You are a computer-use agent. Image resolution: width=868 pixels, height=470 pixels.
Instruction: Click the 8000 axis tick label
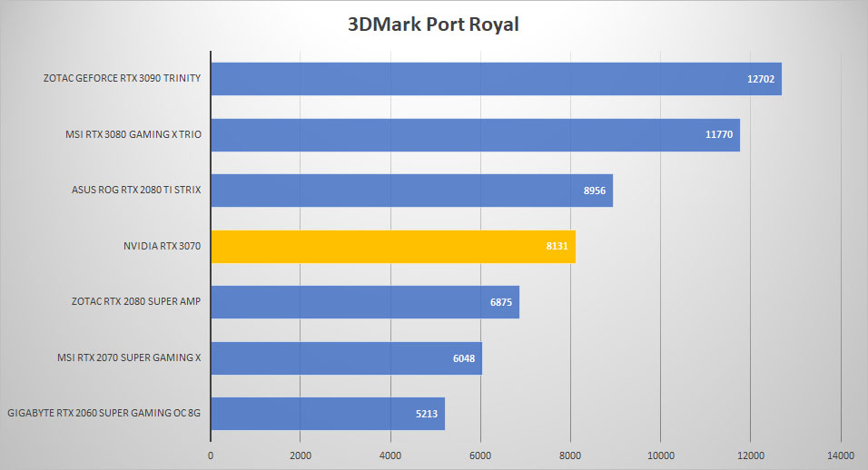pos(570,455)
